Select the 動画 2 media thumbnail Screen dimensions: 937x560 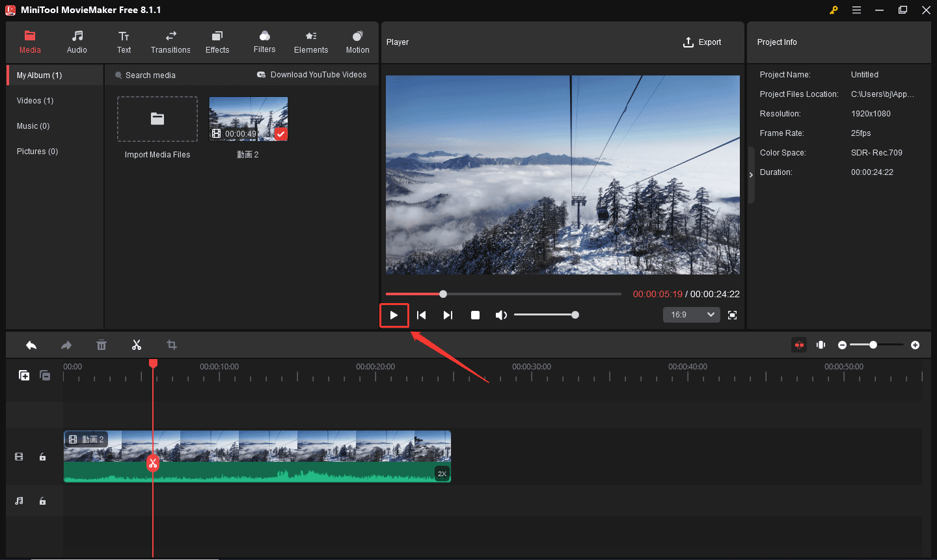248,119
